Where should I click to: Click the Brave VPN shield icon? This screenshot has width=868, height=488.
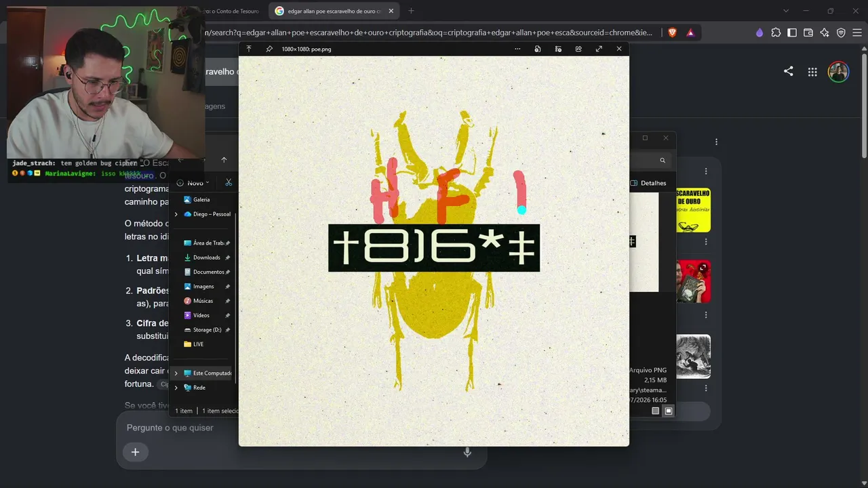(x=841, y=33)
